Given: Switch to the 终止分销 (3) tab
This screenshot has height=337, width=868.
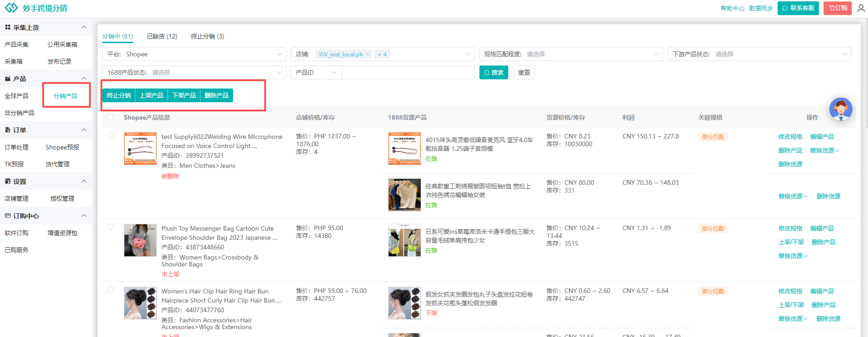Looking at the screenshot, I should click(207, 36).
